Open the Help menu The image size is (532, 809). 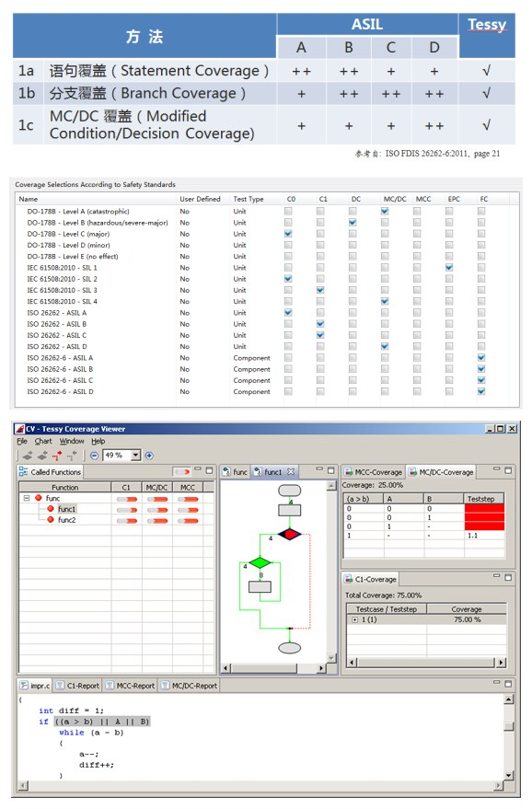(x=98, y=441)
